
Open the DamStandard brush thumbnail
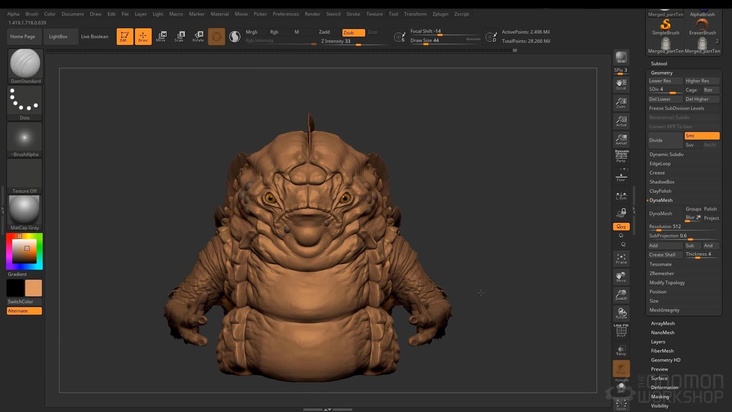pos(25,66)
